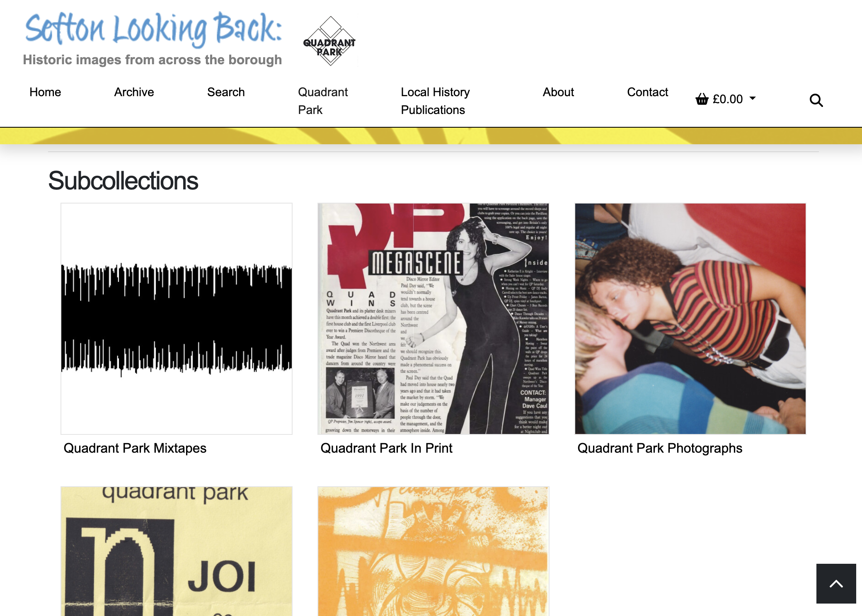The width and height of the screenshot is (862, 616).
Task: Click the Sefton Looking Back site logo
Action: point(153,39)
